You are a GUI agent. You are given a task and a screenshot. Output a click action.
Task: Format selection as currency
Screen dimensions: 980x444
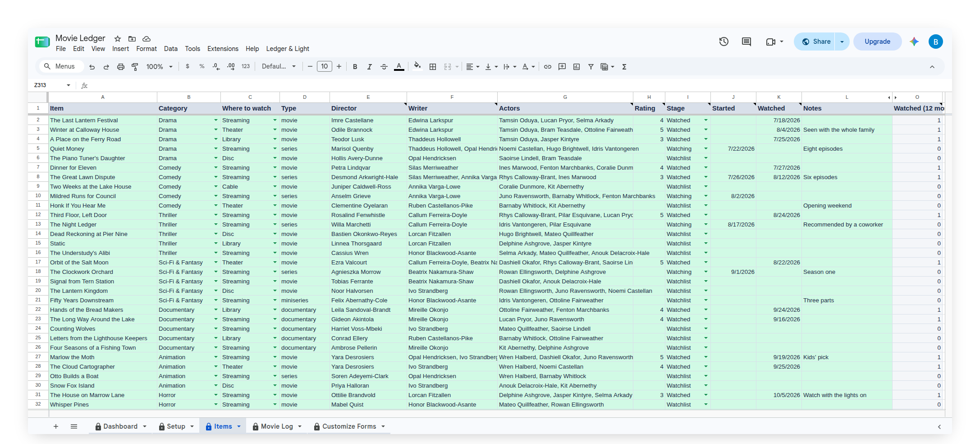point(188,66)
